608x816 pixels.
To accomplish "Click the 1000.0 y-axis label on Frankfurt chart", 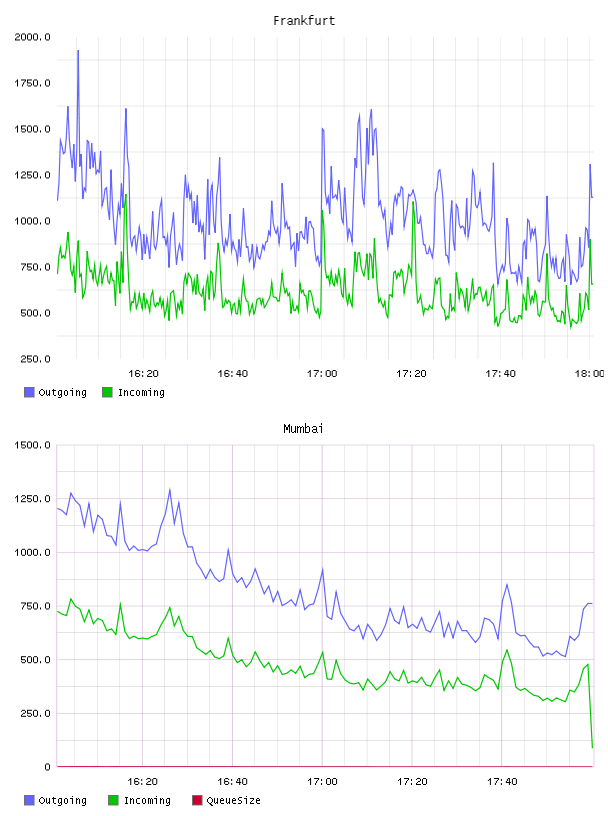I will [32, 221].
